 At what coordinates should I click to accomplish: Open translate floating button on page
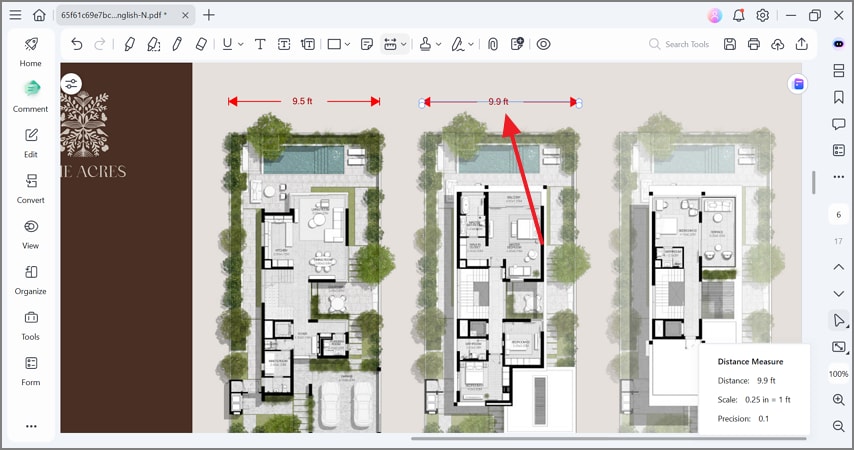point(798,84)
